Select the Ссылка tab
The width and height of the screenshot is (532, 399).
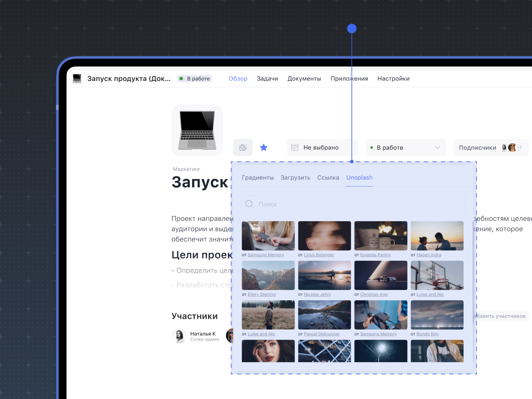pos(328,178)
